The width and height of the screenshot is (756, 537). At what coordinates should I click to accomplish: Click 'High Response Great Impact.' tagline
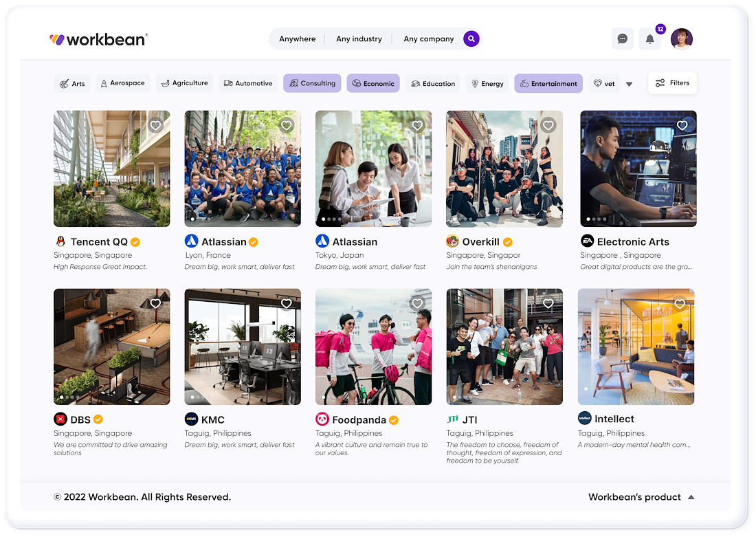click(x=100, y=267)
